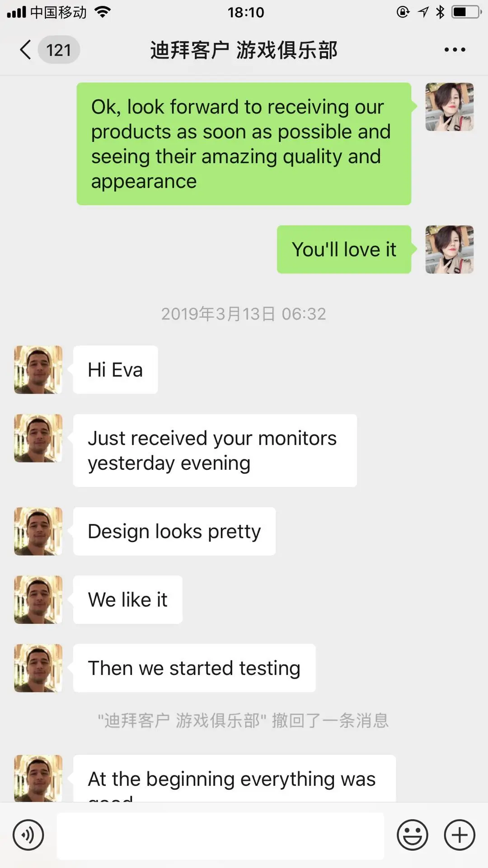Screen dimensions: 488x868
Task: Tap the woman's avatar beside "You'll love it"
Action: [x=449, y=249]
